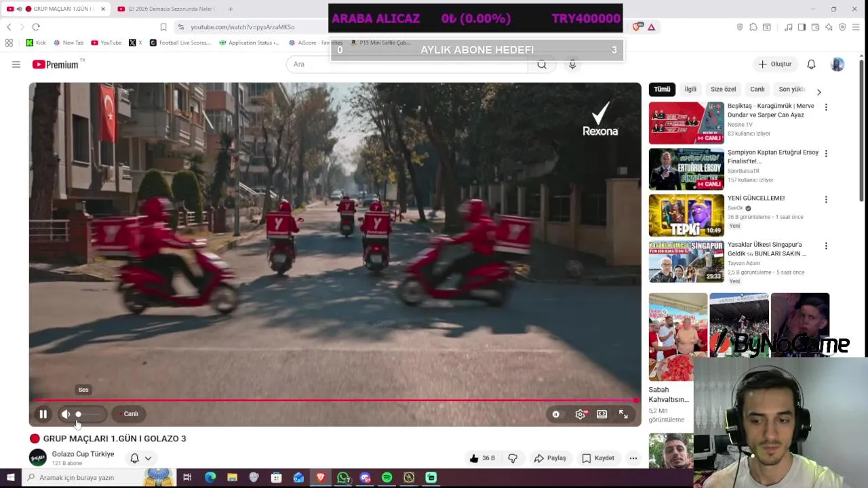Screen dimensions: 868x488
Task: Open more actions three-dot menu below video
Action: click(633, 458)
